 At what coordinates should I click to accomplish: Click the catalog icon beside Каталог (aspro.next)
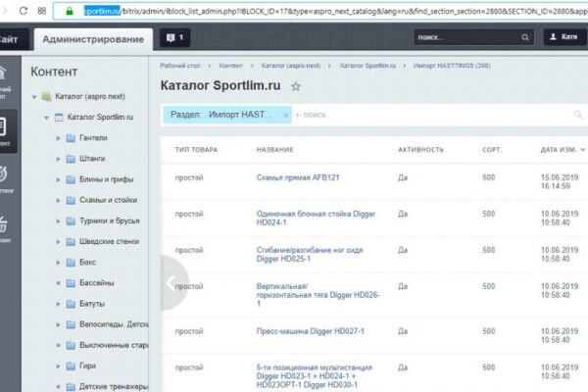point(46,96)
